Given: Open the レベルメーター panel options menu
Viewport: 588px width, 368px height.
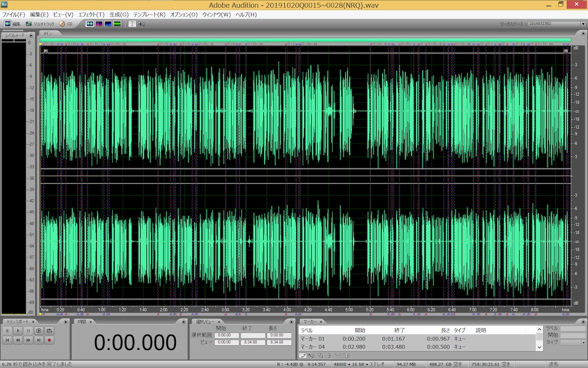Looking at the screenshot, I should pos(31,35).
